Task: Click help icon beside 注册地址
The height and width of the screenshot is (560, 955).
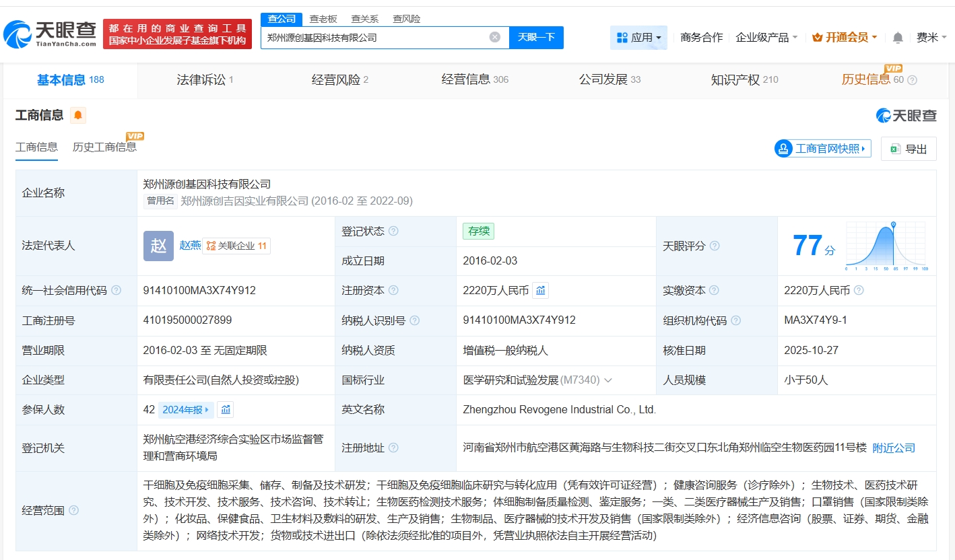Action: point(393,448)
